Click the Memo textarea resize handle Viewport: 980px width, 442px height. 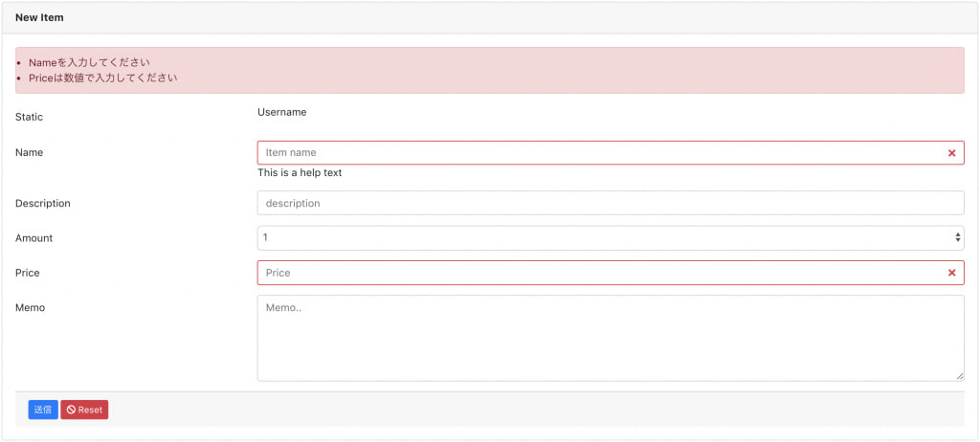click(x=959, y=376)
